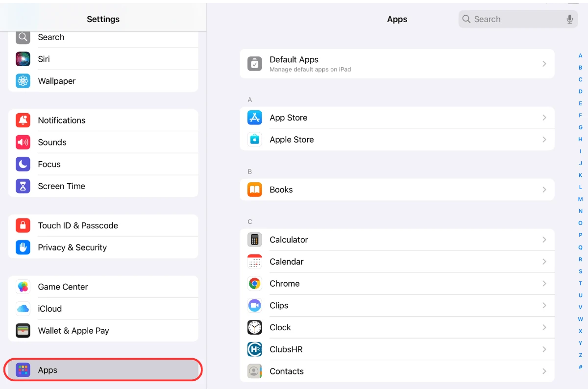The width and height of the screenshot is (588, 392).
Task: Open Calendar row chevron
Action: 544,262
